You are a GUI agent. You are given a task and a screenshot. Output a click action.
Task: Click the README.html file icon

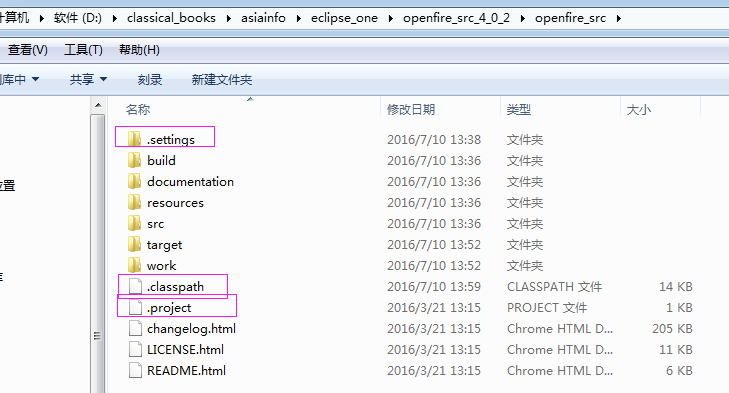click(135, 370)
